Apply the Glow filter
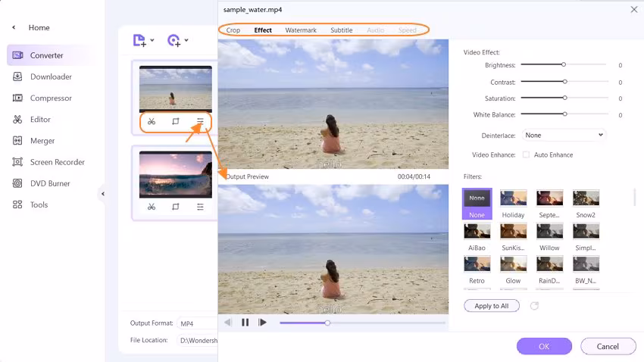This screenshot has height=362, width=644. pos(514,270)
